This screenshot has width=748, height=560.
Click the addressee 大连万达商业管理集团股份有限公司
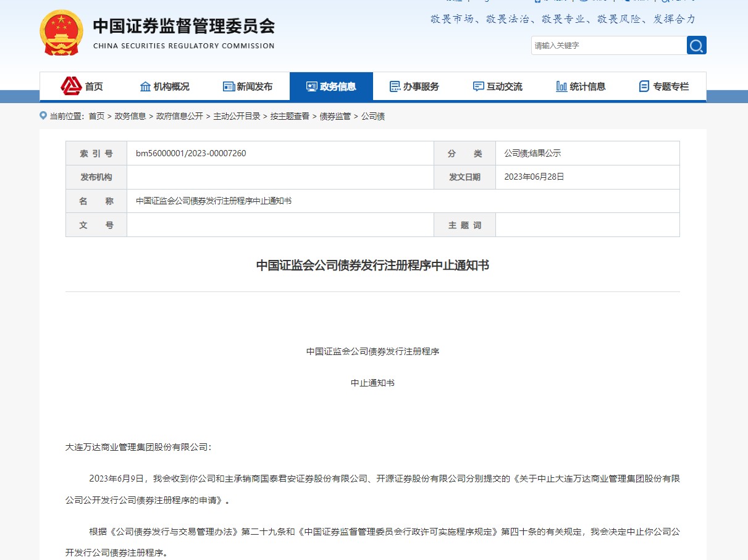[138, 447]
